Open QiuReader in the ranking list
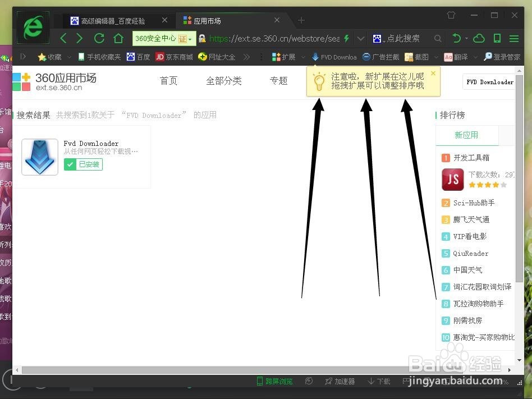 [471, 254]
